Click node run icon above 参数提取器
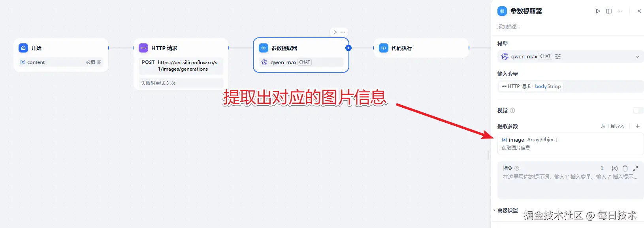The width and height of the screenshot is (644, 228). (x=335, y=32)
